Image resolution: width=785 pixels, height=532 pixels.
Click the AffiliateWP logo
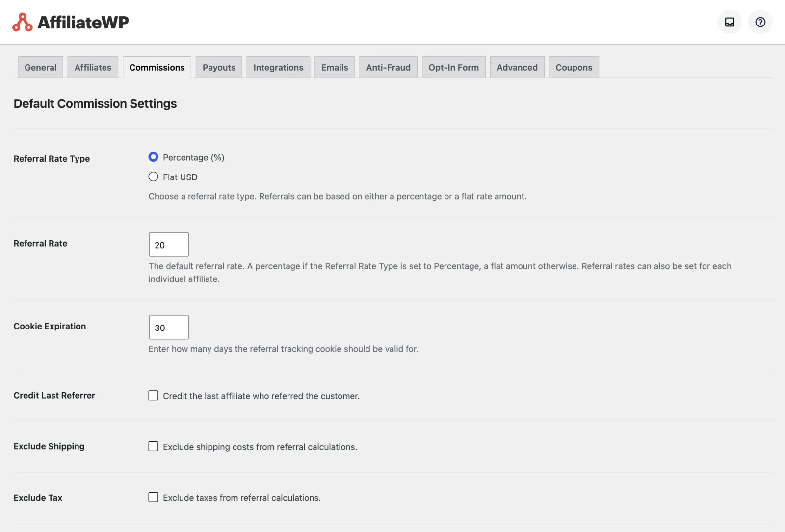tap(71, 22)
